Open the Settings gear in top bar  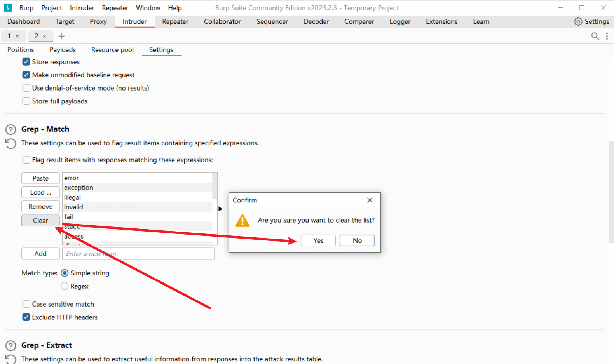click(x=591, y=22)
